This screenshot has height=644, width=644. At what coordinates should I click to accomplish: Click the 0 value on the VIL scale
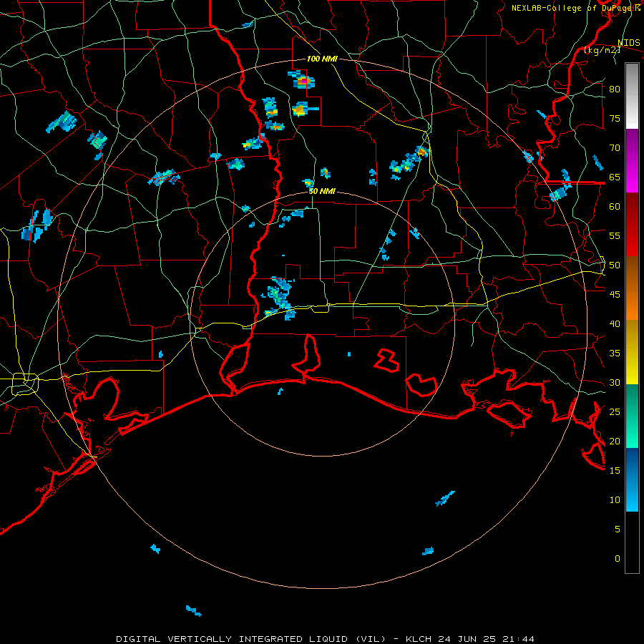[618, 559]
